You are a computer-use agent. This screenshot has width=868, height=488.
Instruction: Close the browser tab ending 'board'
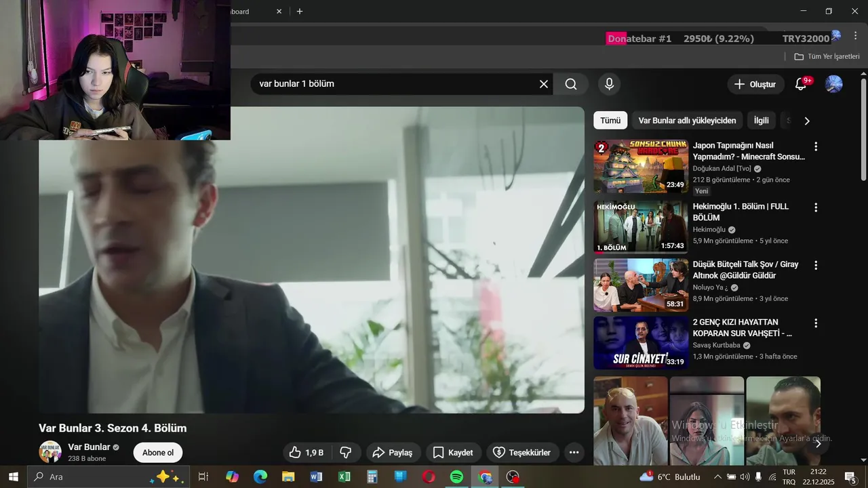[279, 12]
